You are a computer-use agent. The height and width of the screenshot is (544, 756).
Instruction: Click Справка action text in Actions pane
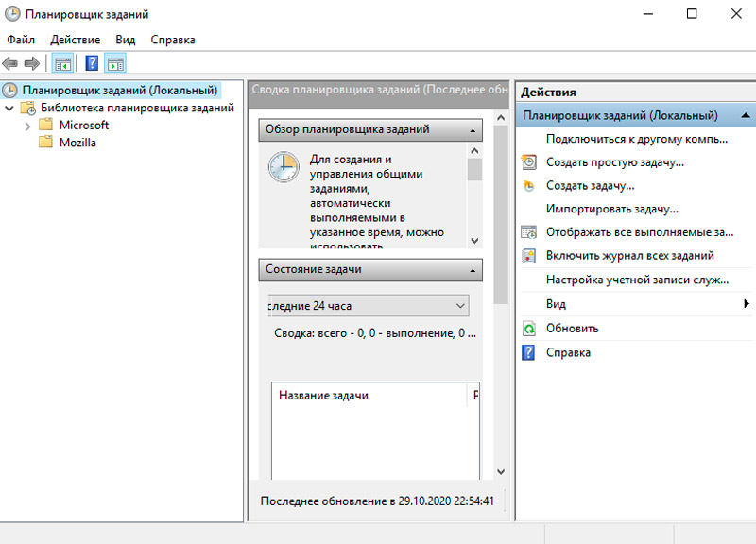[568, 352]
